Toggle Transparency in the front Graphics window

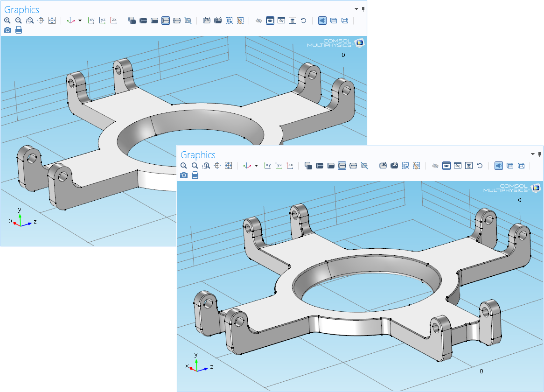[x=509, y=166]
